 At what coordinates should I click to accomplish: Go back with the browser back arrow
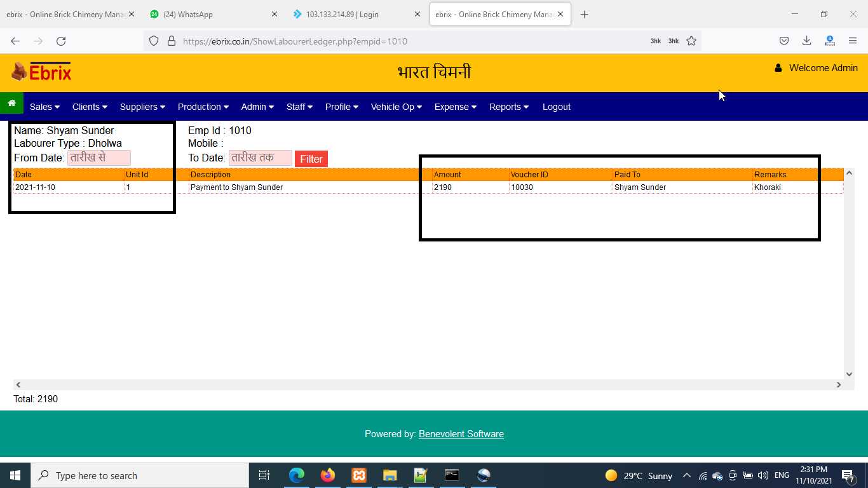click(15, 41)
